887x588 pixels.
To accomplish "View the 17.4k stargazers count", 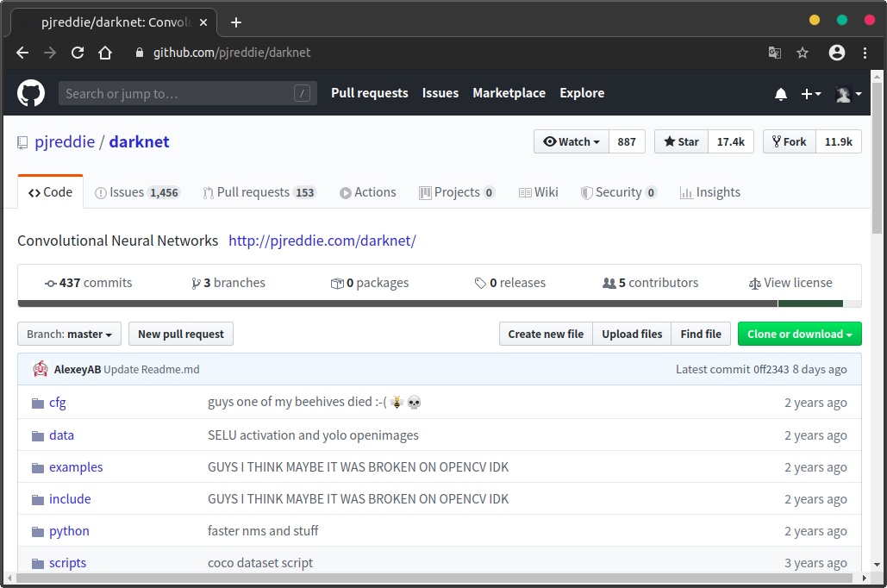I will click(x=731, y=141).
